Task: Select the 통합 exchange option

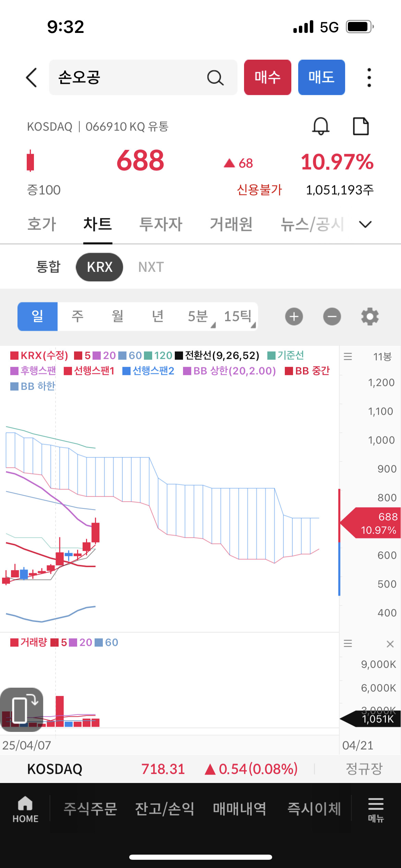Action: pos(48,267)
